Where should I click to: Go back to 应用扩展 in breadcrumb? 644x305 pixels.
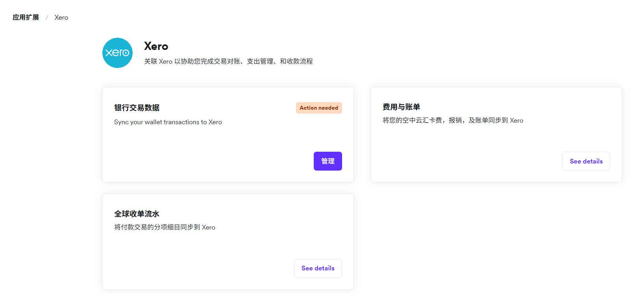pyautogui.click(x=26, y=17)
